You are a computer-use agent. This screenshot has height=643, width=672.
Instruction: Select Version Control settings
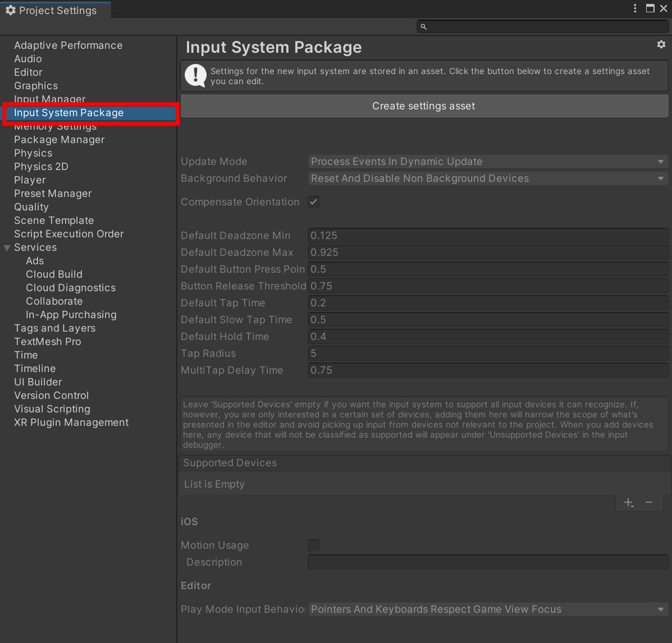coord(52,396)
